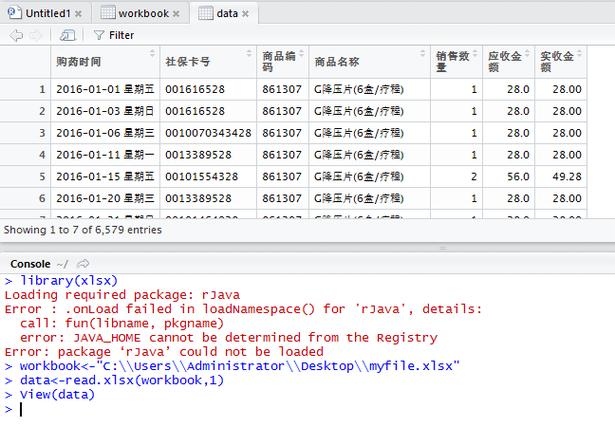Click row number 1
This screenshot has width=615, height=427.
42,89
